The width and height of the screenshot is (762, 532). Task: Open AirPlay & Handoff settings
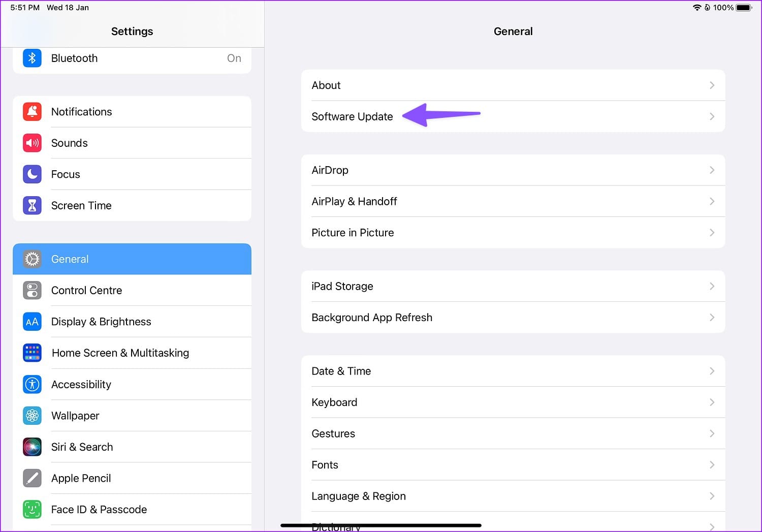coord(513,201)
